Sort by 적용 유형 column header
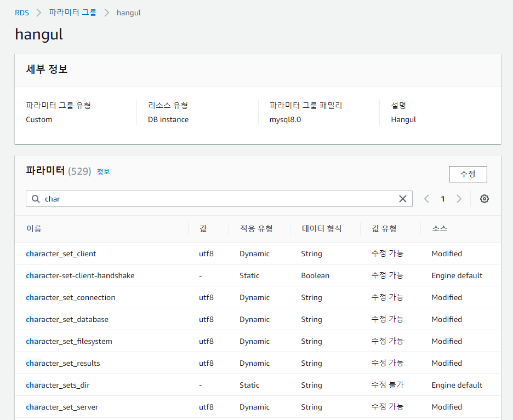Image resolution: width=513 pixels, height=420 pixels. (x=256, y=228)
